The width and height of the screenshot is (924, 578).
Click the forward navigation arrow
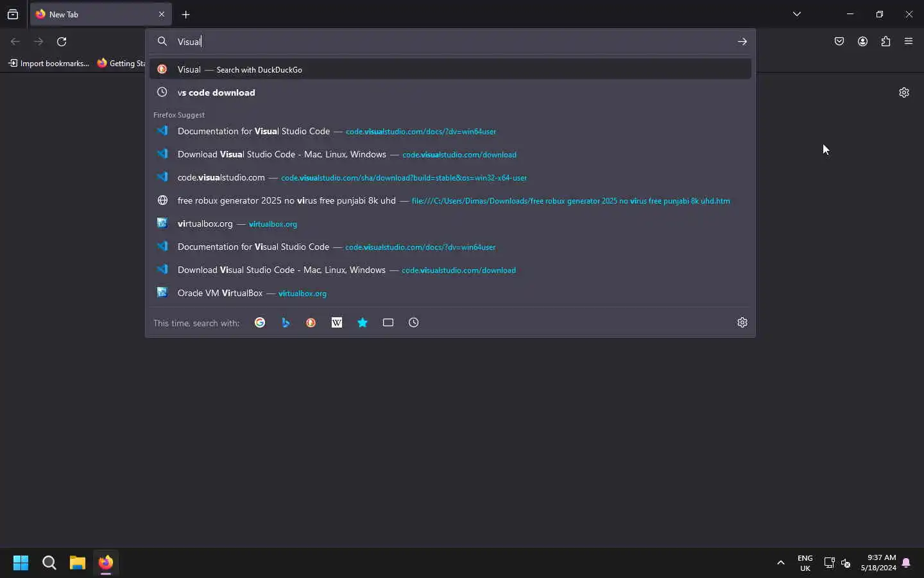(38, 42)
